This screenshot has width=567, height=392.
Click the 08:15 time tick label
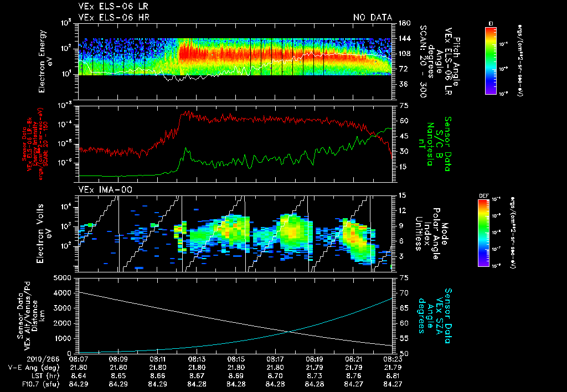tap(236, 359)
